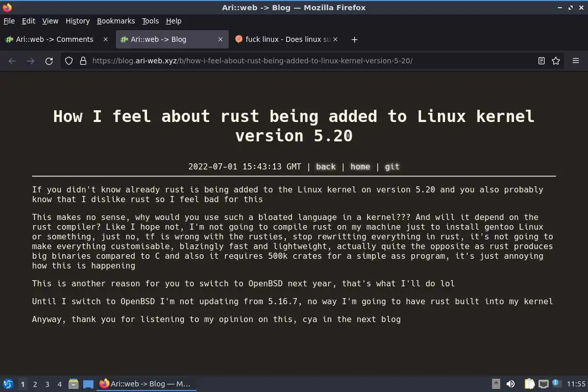Go forward to the next page
The width and height of the screenshot is (588, 392).
pyautogui.click(x=31, y=61)
